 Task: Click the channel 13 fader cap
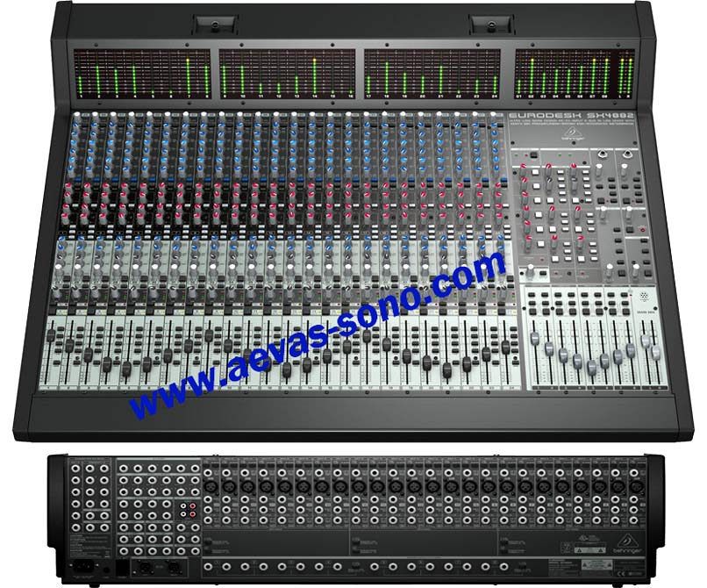click(287, 370)
